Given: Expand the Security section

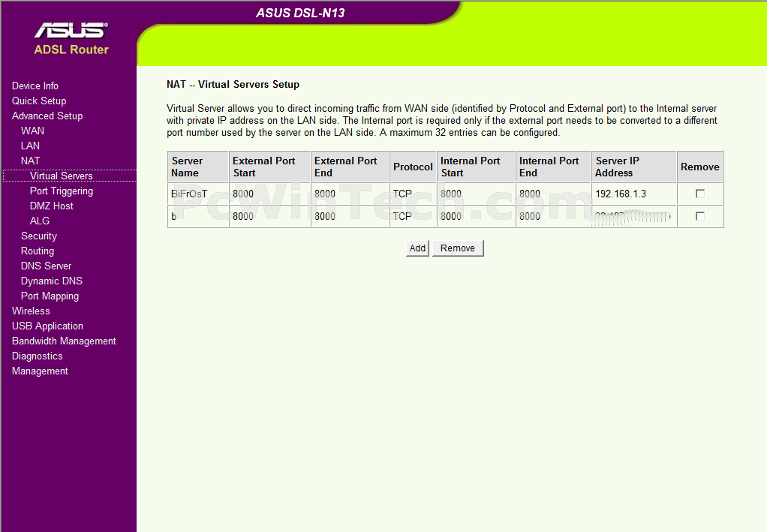Looking at the screenshot, I should [x=39, y=236].
